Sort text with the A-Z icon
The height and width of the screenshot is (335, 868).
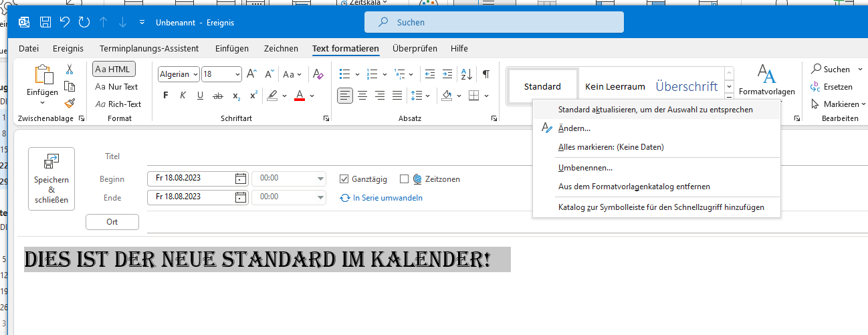pyautogui.click(x=467, y=74)
